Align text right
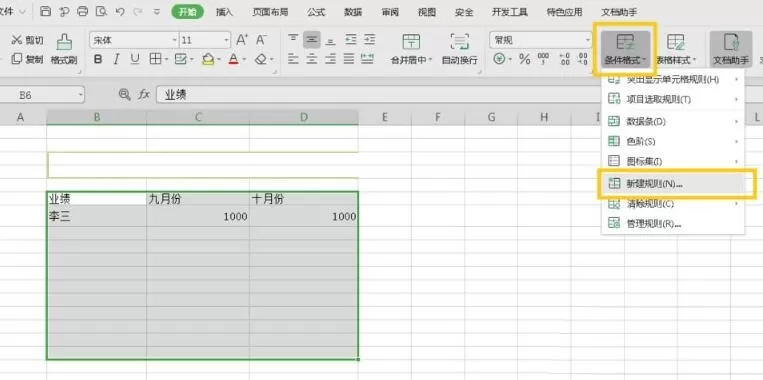This screenshot has width=763, height=380. point(330,59)
